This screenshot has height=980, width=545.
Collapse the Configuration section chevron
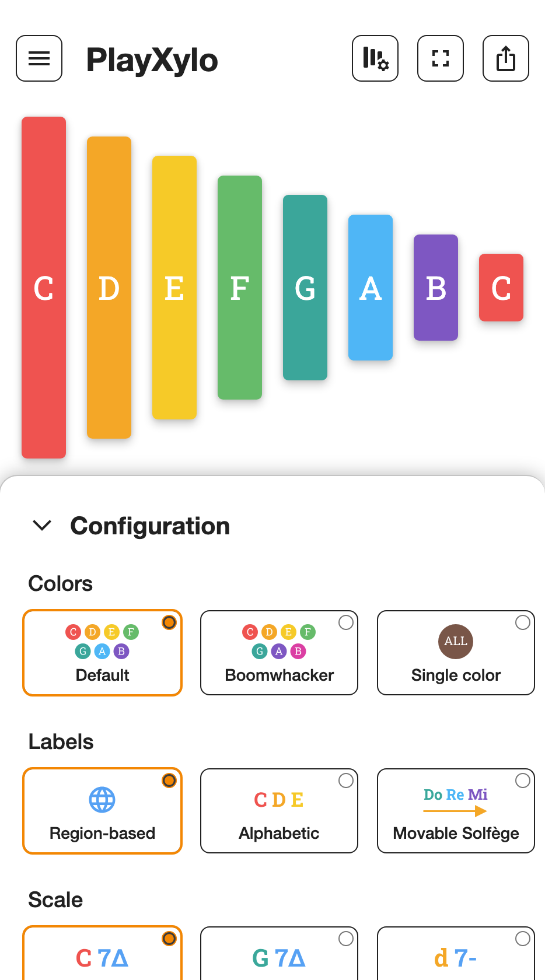tap(43, 526)
